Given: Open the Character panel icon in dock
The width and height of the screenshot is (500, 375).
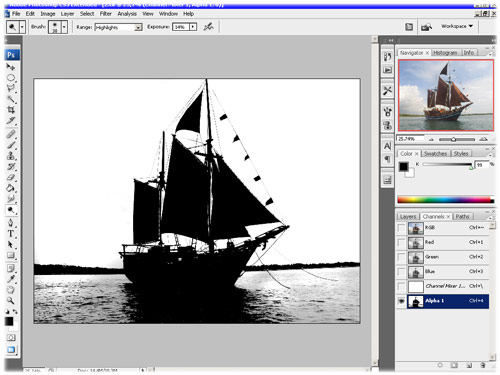Looking at the screenshot, I should click(387, 146).
